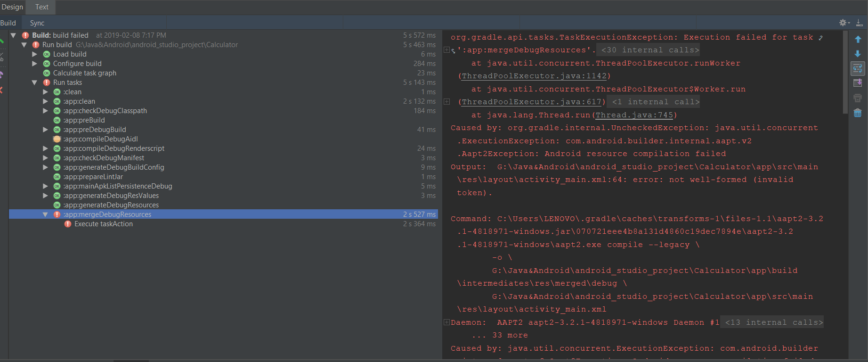Image resolution: width=868 pixels, height=362 pixels.
Task: Collapse the Run tasks node
Action: [34, 82]
